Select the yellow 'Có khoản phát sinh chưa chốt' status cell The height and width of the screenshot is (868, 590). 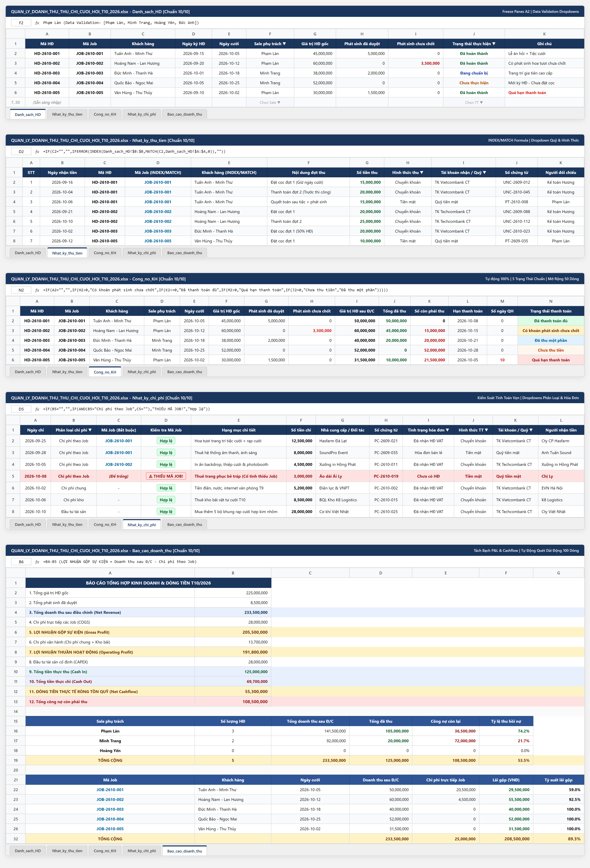point(550,331)
